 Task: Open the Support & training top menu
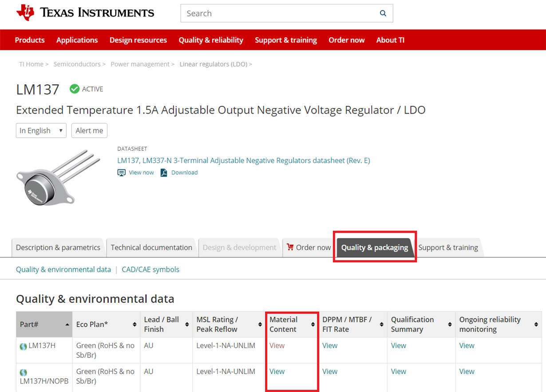[x=286, y=40]
